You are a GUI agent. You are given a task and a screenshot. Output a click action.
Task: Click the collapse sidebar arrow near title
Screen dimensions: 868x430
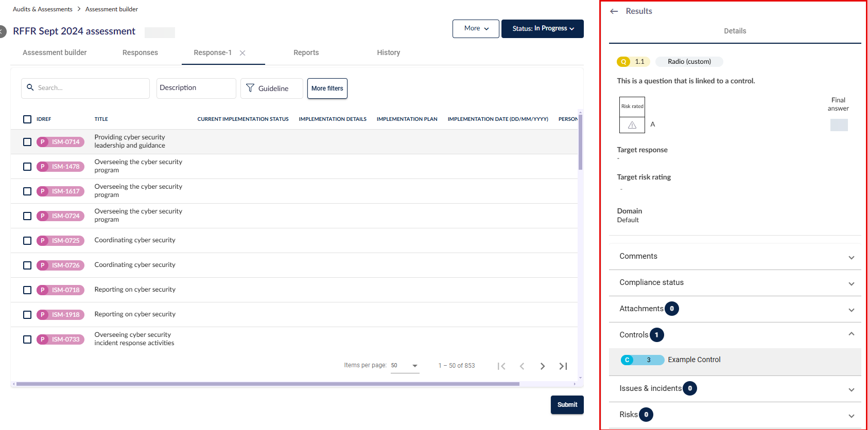pyautogui.click(x=3, y=31)
